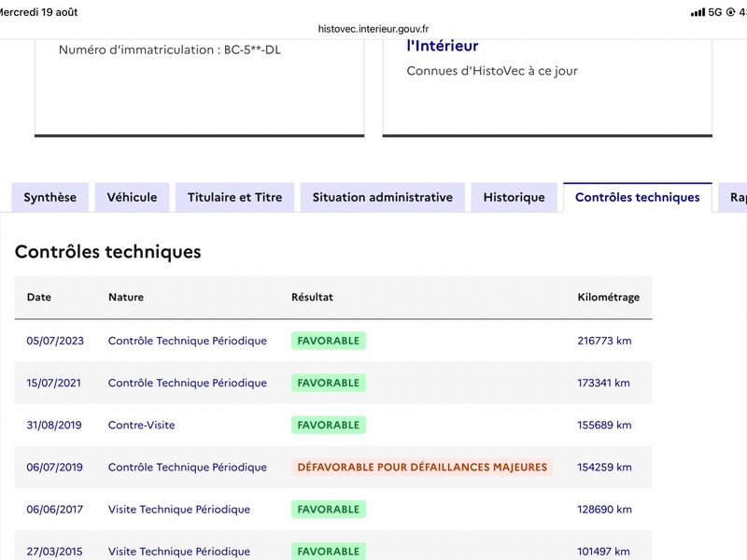Open the 06/06/2017 Visite Technique Périodique row

point(333,509)
